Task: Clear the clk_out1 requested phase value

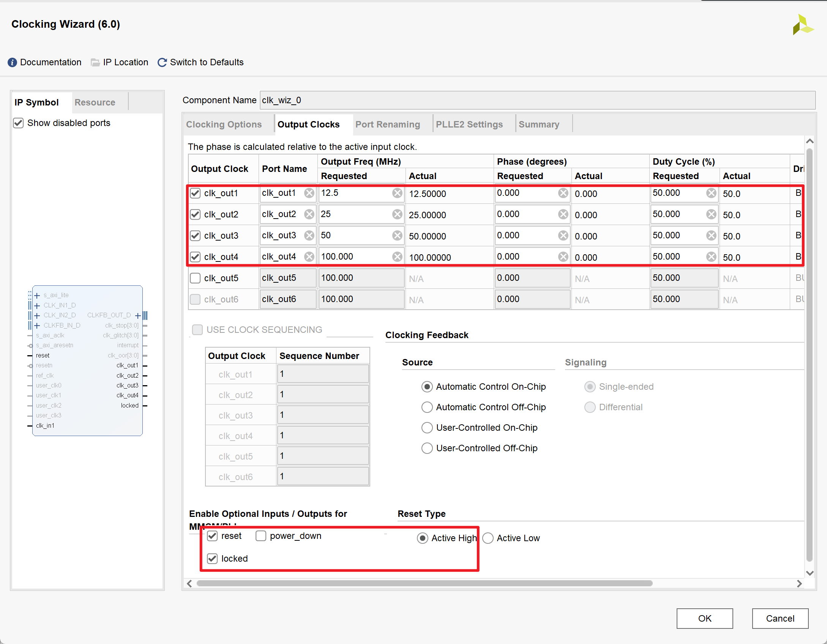Action: click(563, 193)
